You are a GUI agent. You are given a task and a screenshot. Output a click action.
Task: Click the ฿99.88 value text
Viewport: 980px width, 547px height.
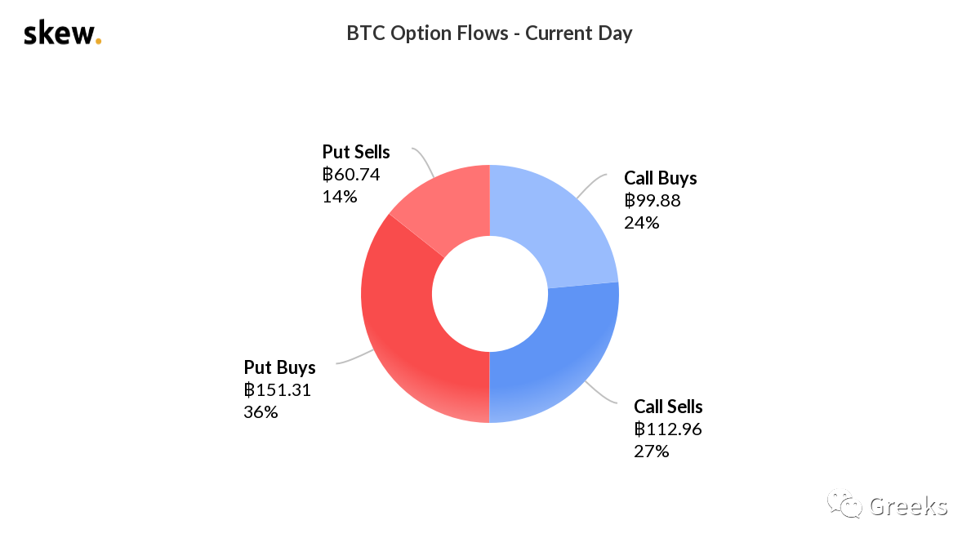653,200
